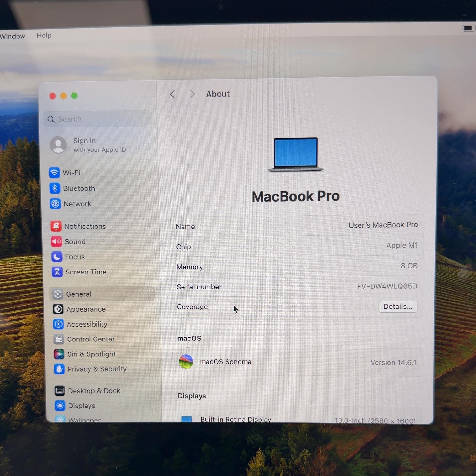The height and width of the screenshot is (476, 476).
Task: Select the Focus moon icon
Action: tap(57, 257)
